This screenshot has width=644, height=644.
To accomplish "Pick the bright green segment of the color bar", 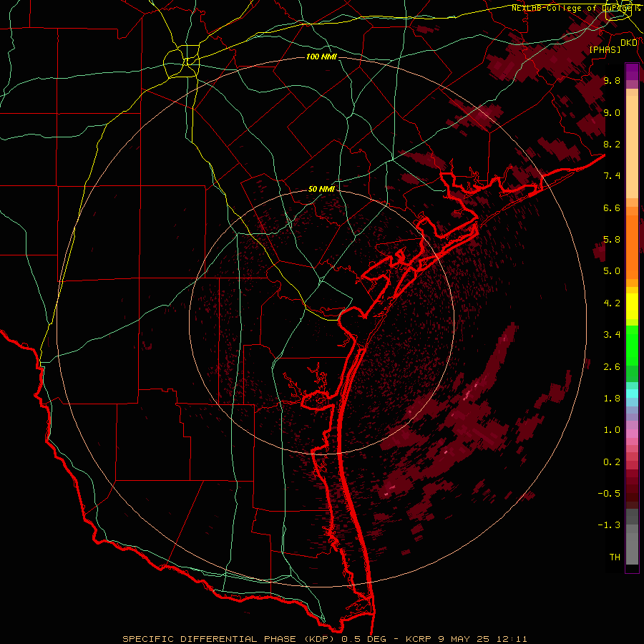I will click(x=632, y=346).
